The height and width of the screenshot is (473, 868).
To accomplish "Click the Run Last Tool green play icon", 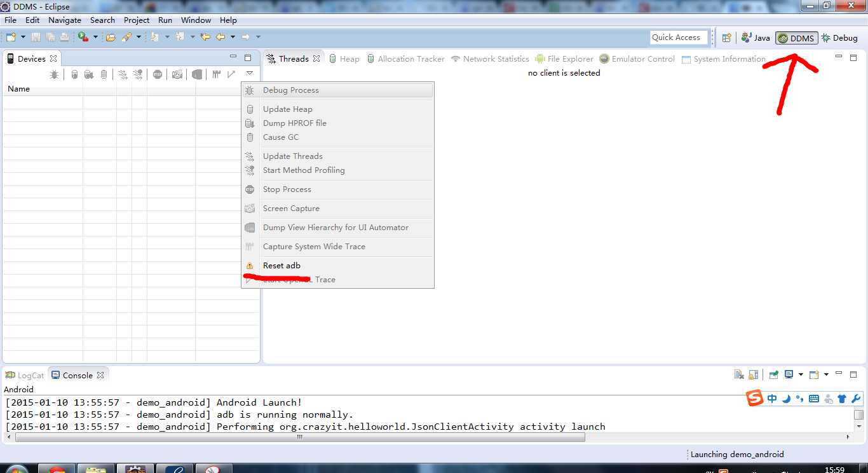I will (x=83, y=37).
